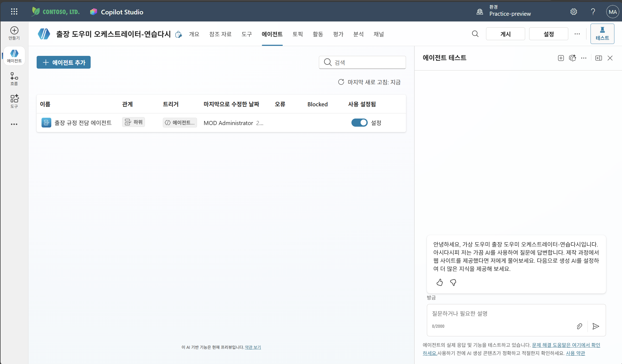Open the test panel more options ellipsis

(584, 58)
